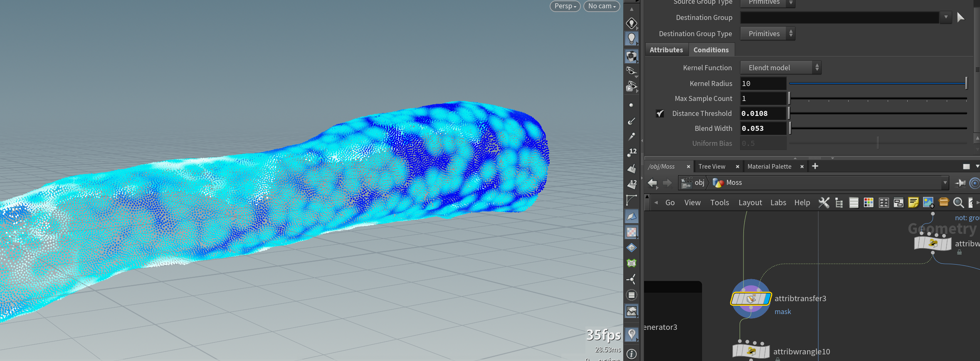Viewport: 980px width, 361px height.
Task: Click the pin pane icon
Action: (960, 183)
